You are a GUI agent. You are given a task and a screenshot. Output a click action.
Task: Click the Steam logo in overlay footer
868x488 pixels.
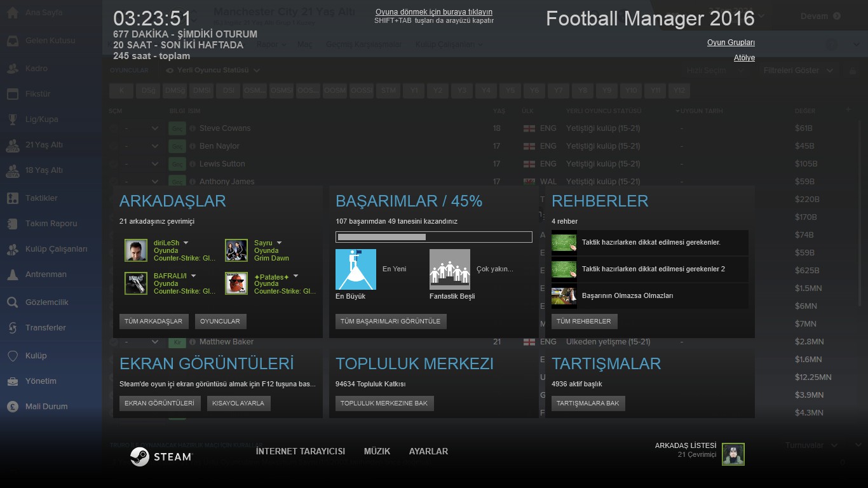pos(161,456)
